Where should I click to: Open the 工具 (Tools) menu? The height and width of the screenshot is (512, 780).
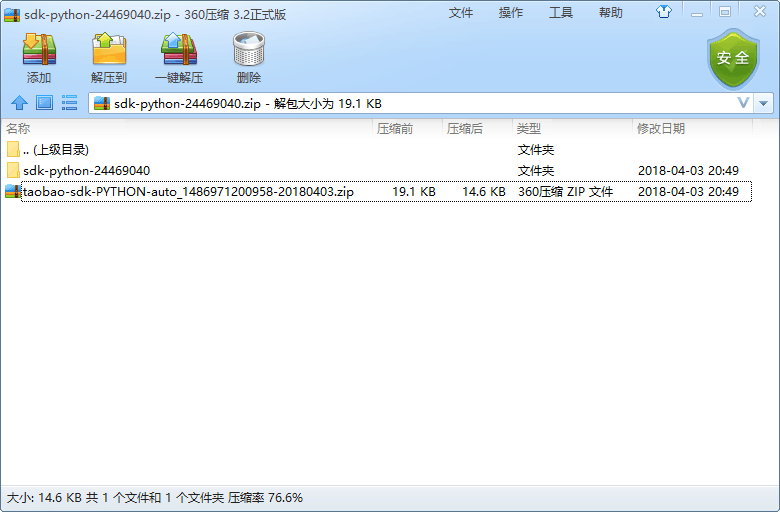click(561, 12)
